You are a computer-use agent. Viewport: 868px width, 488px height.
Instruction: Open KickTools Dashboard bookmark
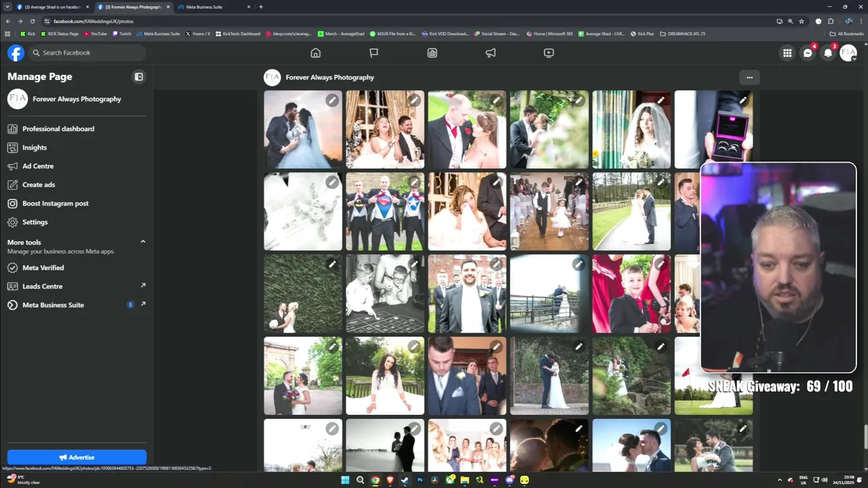(x=238, y=33)
